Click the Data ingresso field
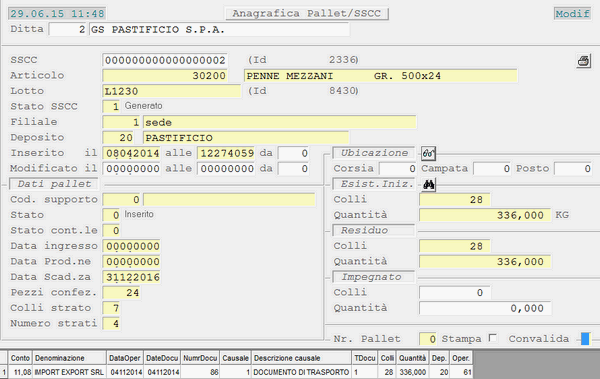Screen dimensions: 600x379 (x=131, y=246)
